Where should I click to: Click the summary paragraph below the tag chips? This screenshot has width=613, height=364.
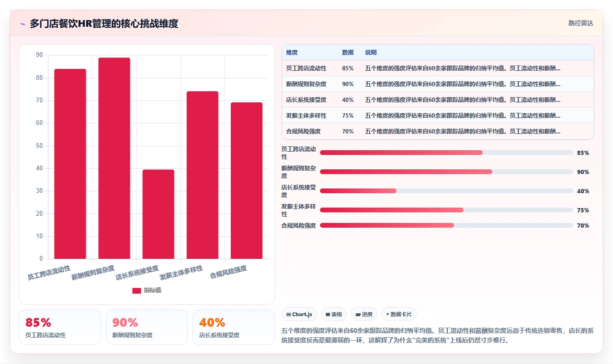tap(438, 335)
